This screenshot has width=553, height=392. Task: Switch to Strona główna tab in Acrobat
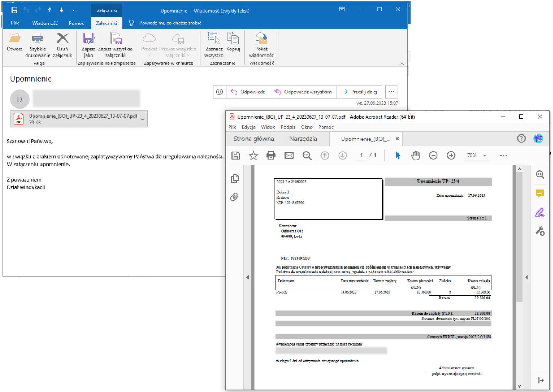254,139
